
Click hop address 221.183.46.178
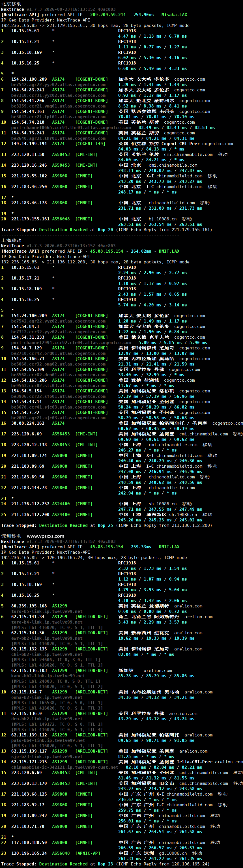[x=29, y=203]
